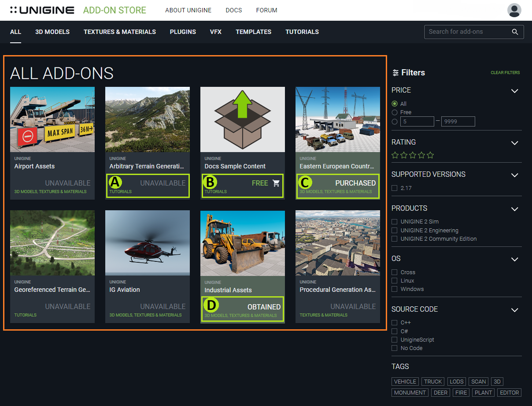
Task: Enable the Windows OS checkbox
Action: pos(395,289)
